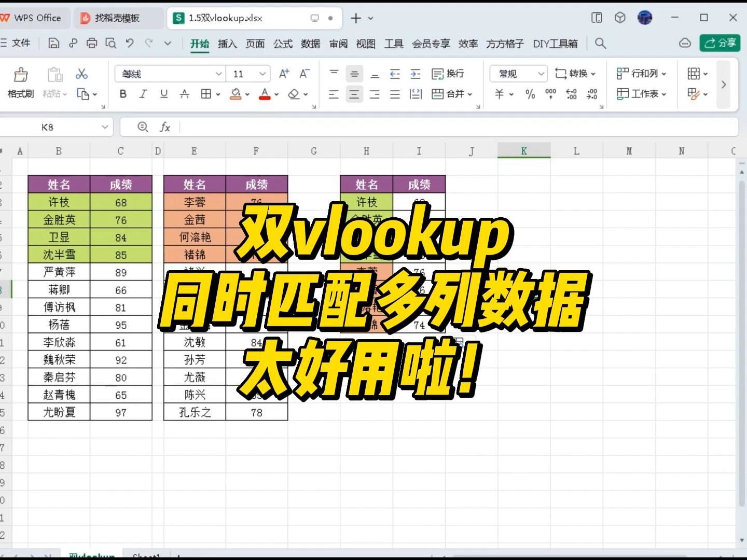The image size is (747, 560).
Task: Select the 换行 wrap text toggle
Action: 447,74
